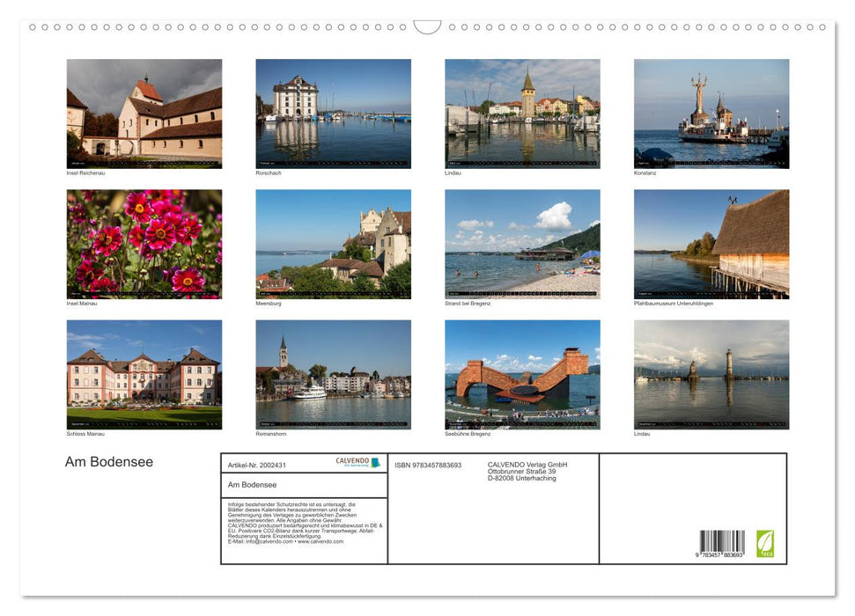Select the Schloss Mainau photograph

pos(144,375)
